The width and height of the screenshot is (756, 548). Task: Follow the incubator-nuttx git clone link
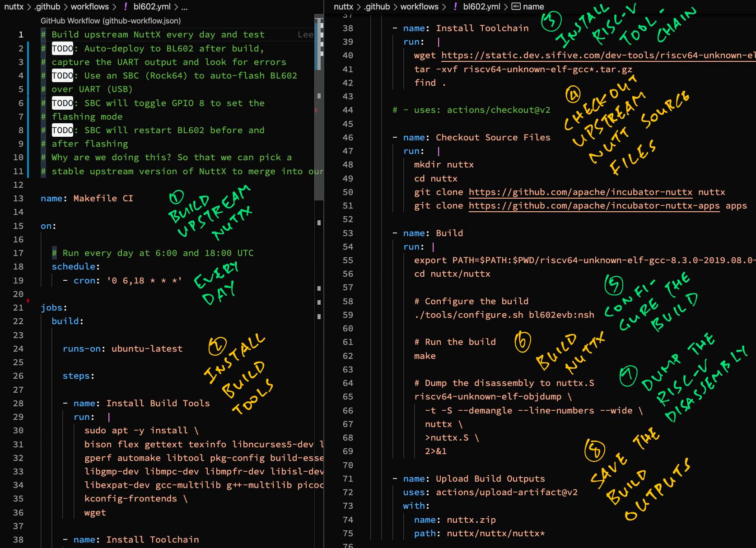pos(580,192)
